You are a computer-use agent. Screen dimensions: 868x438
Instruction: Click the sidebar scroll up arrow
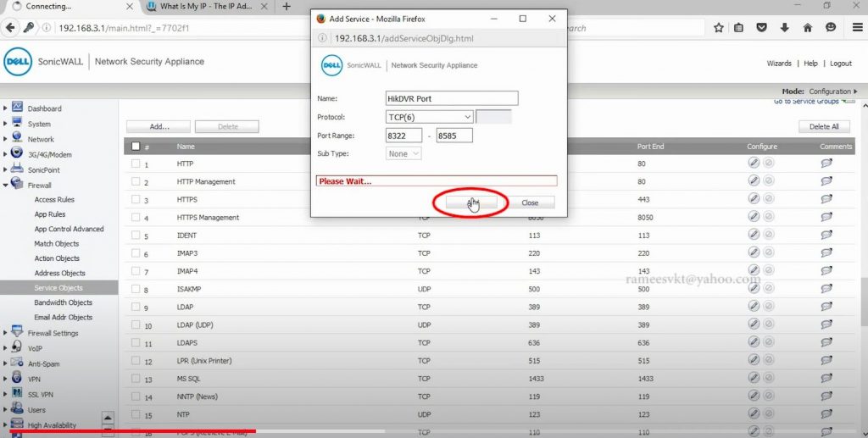click(x=108, y=419)
